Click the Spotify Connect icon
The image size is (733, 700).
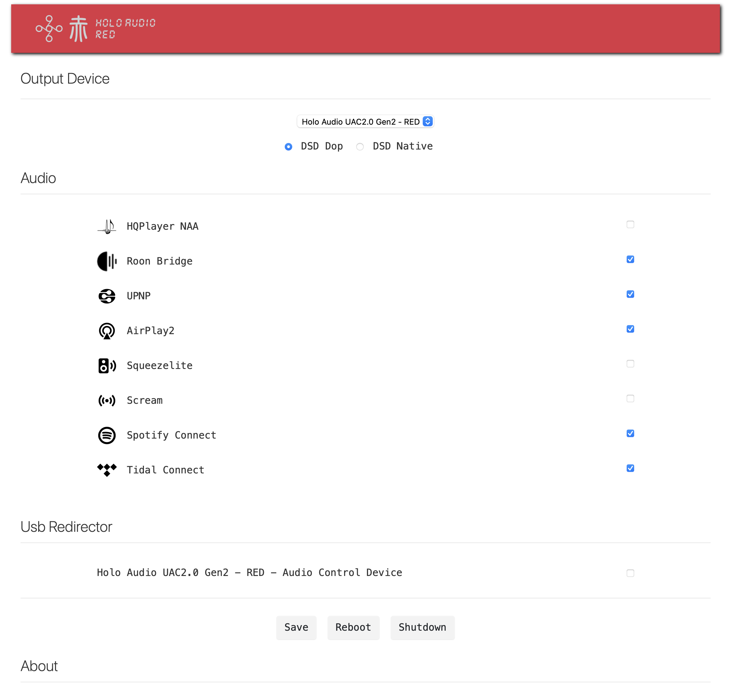click(107, 435)
